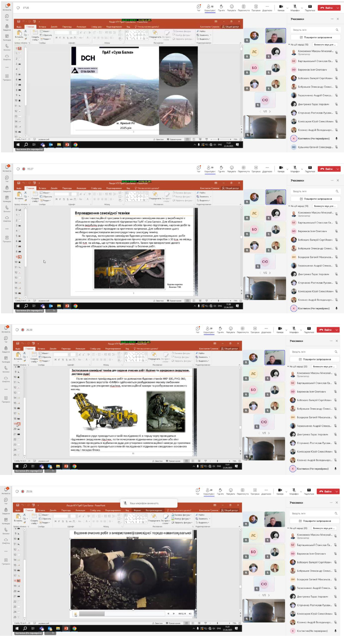Viewport: 344px width, 644px height.
Task: Switch to the Дизайн tab in the 15:37 PowerPoint
Action: tap(54, 188)
